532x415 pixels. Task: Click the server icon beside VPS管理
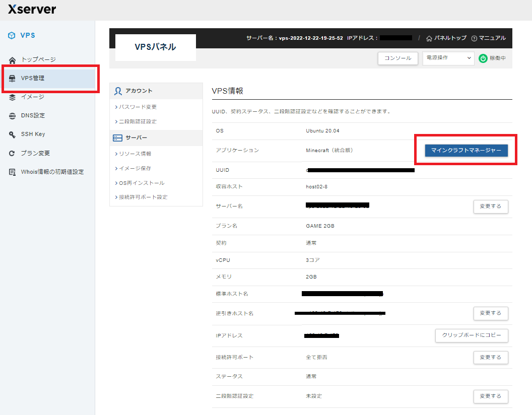coord(13,78)
